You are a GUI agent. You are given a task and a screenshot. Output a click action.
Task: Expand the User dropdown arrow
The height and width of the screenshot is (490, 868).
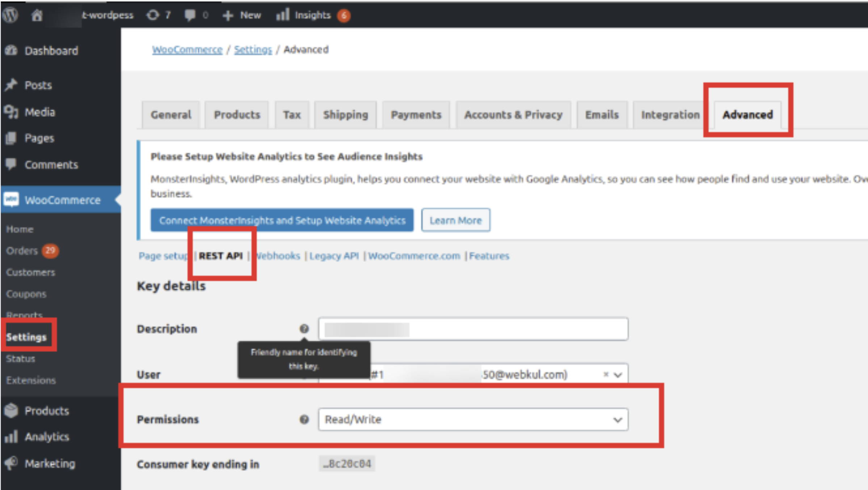618,375
